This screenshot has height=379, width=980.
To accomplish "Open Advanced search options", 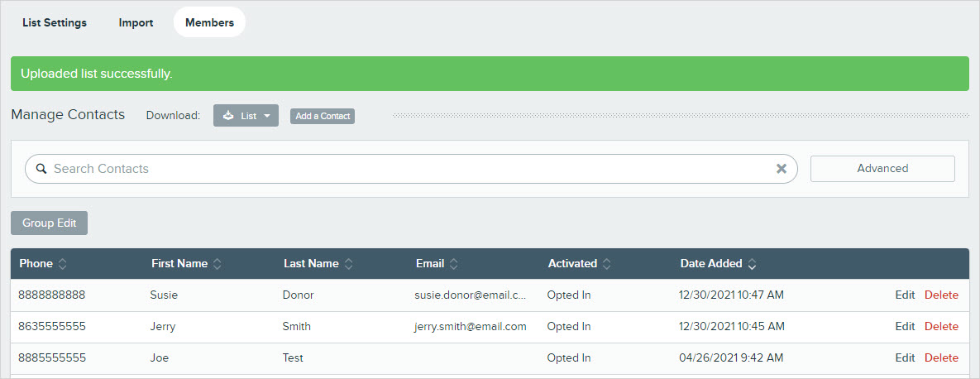I will tap(882, 169).
